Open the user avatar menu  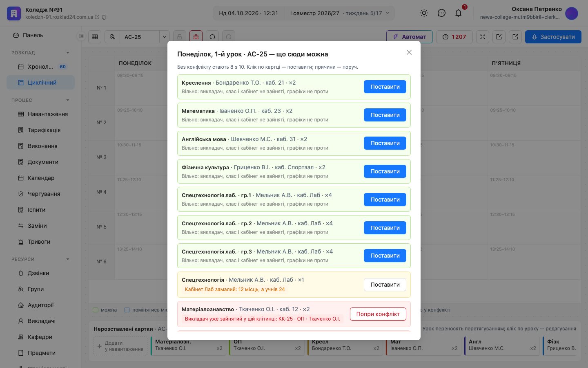coord(572,13)
